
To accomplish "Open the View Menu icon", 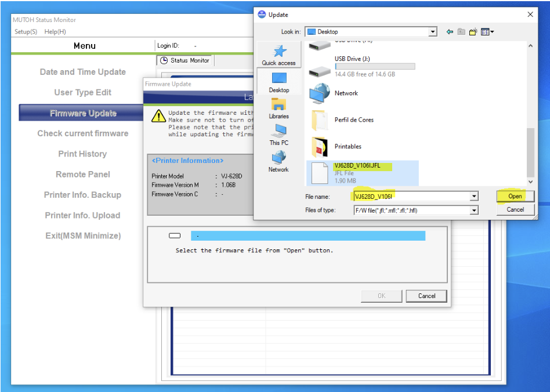I will [487, 32].
